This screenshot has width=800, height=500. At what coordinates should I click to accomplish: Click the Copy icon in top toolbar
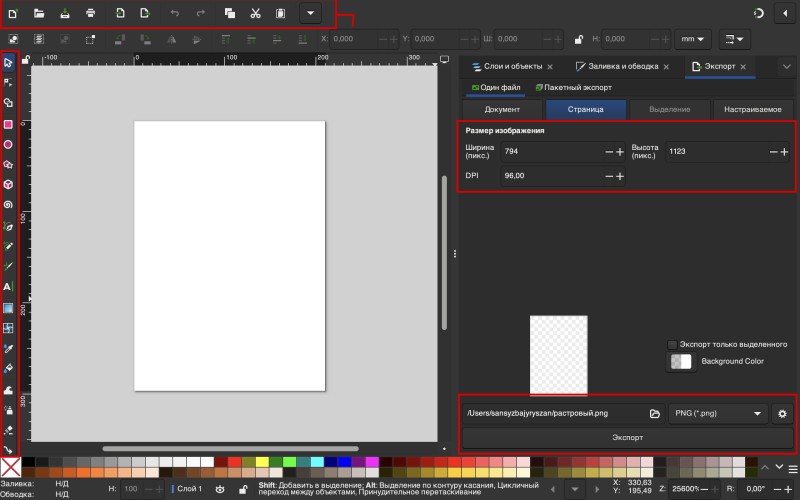pyautogui.click(x=230, y=14)
